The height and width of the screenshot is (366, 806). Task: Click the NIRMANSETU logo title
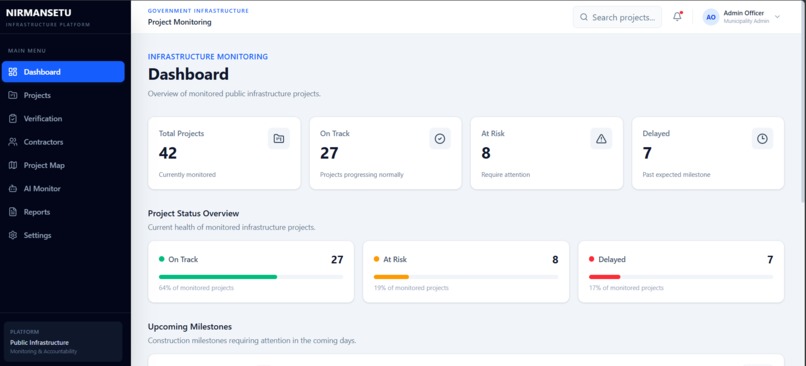click(x=39, y=13)
